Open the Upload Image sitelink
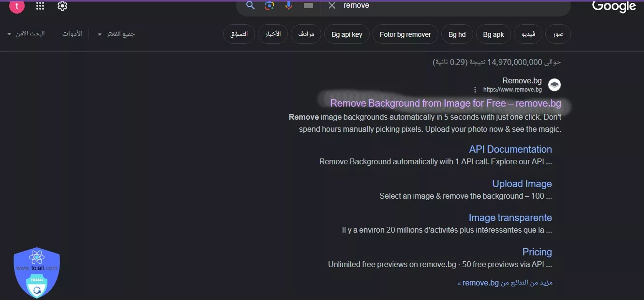The height and width of the screenshot is (300, 644). tap(522, 184)
